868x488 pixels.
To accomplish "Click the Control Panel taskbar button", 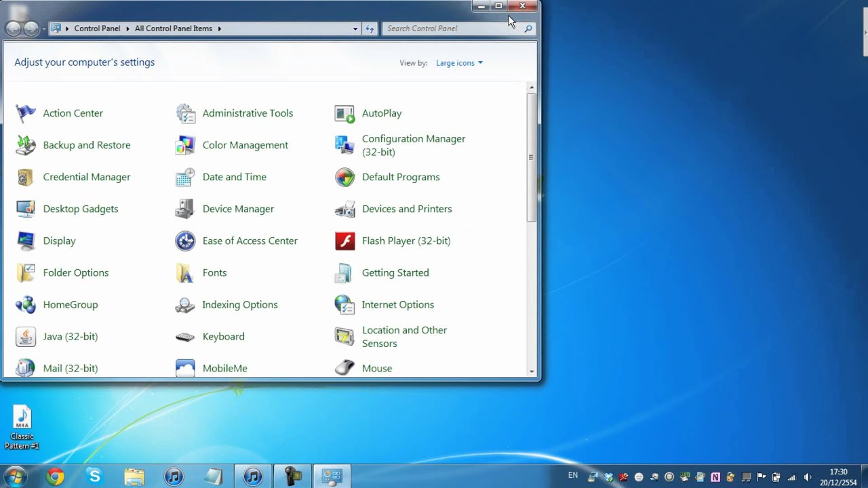I will [x=332, y=476].
